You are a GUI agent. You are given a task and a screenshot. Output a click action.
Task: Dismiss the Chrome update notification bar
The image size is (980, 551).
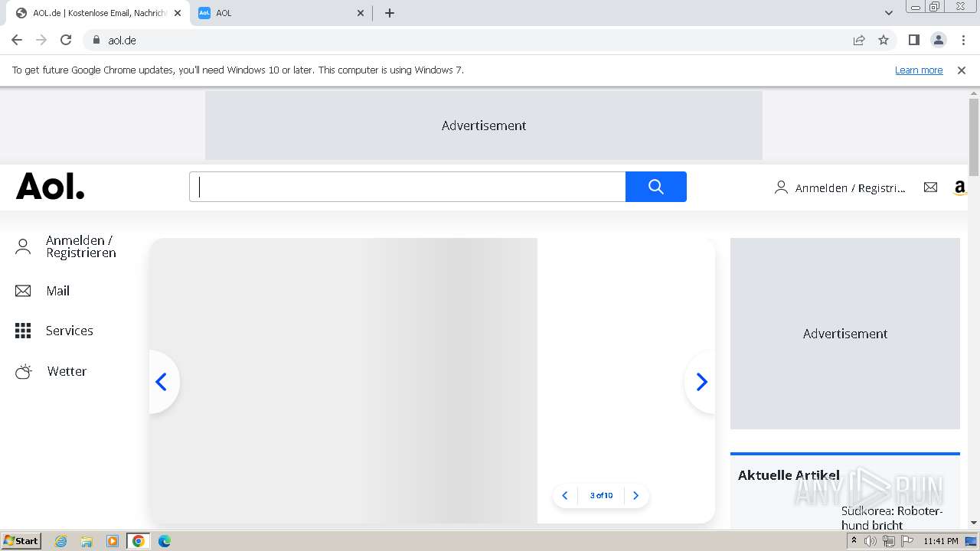[x=962, y=70]
